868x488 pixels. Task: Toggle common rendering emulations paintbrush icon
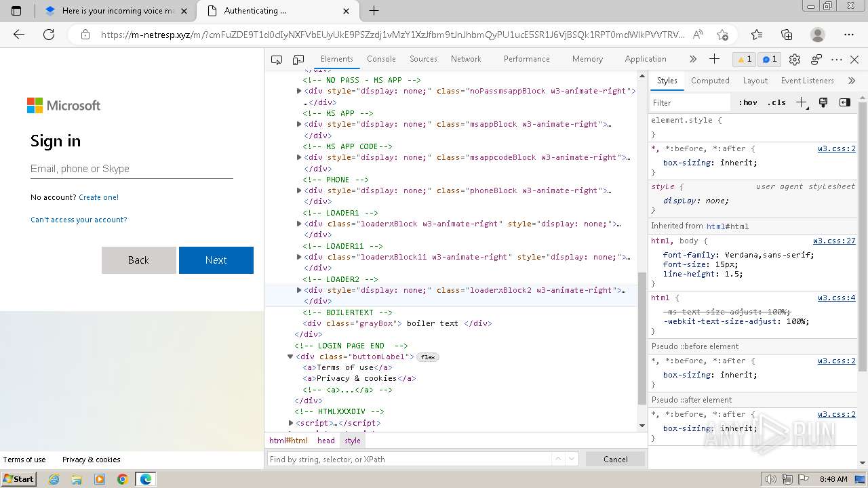(823, 102)
